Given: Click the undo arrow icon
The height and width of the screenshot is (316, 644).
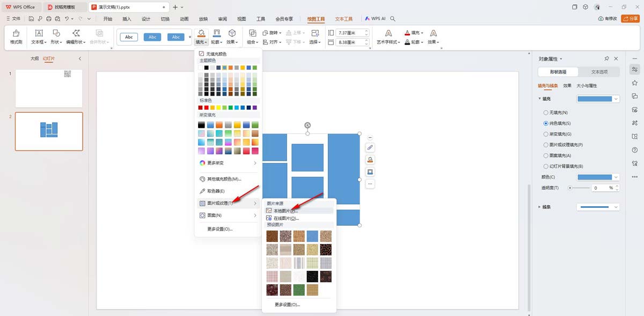Looking at the screenshot, I should point(67,19).
